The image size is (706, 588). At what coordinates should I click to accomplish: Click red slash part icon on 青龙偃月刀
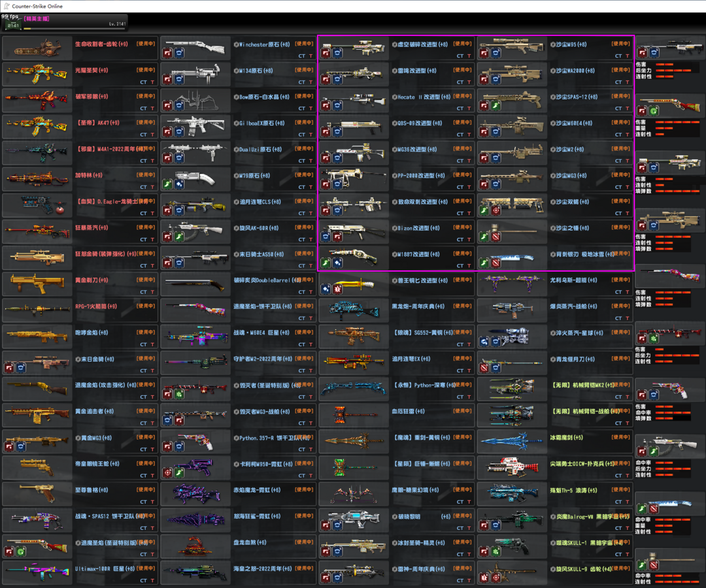484,368
